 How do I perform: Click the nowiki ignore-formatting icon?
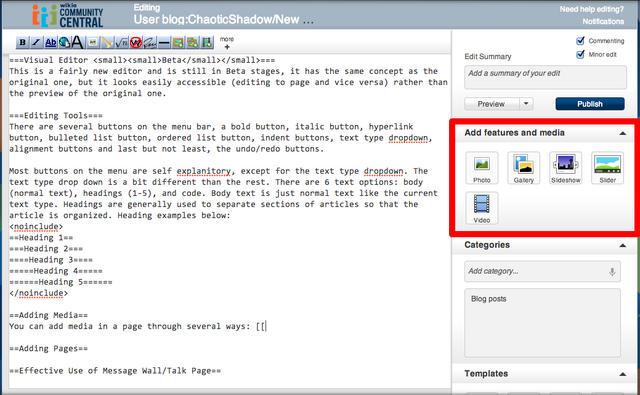(136, 42)
